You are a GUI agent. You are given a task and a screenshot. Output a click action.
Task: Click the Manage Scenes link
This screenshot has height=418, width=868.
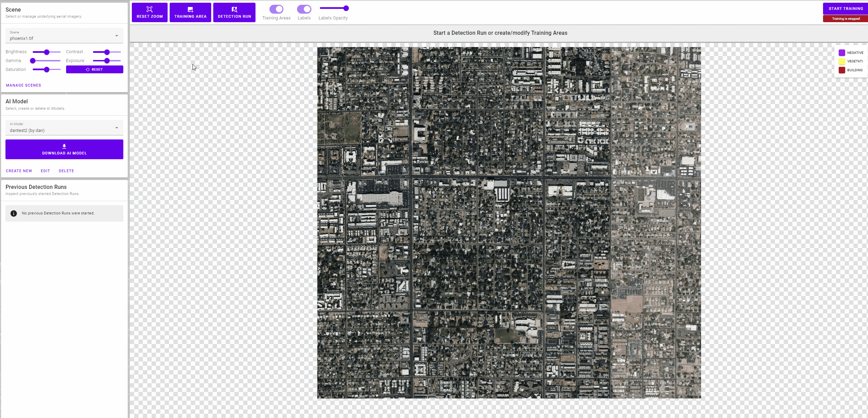24,85
